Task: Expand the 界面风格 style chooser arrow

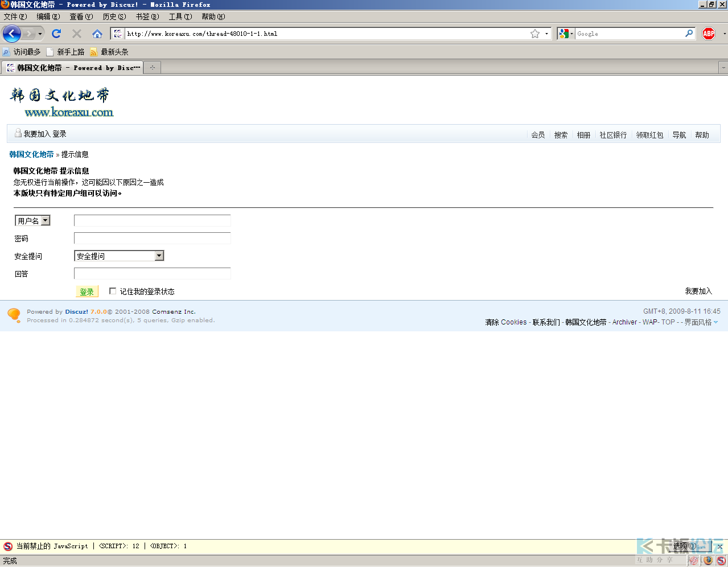Action: click(716, 322)
